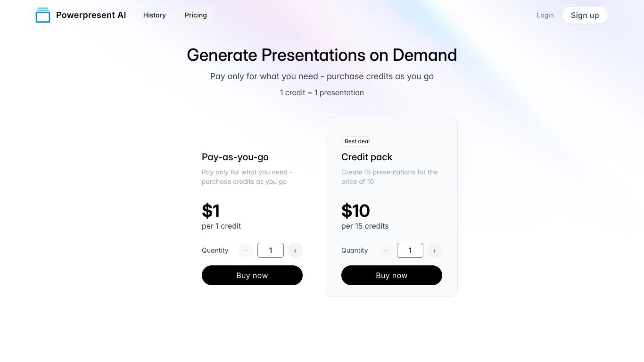This screenshot has width=644, height=362.
Task: Click the Login link
Action: [545, 15]
